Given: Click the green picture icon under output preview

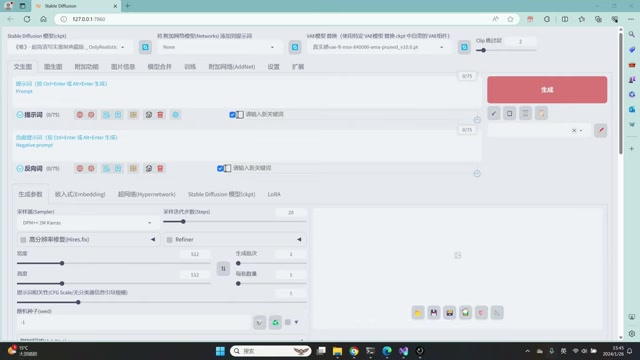Looking at the screenshot, I should (x=465, y=313).
